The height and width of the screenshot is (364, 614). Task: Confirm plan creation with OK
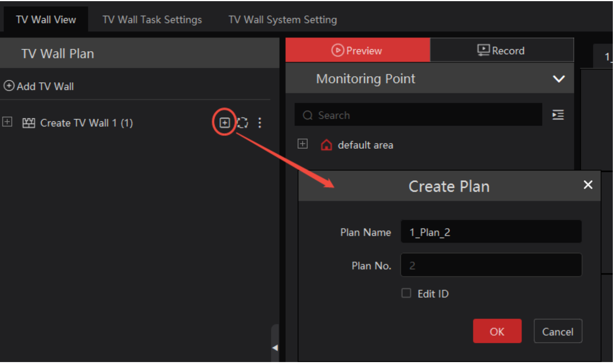497,331
